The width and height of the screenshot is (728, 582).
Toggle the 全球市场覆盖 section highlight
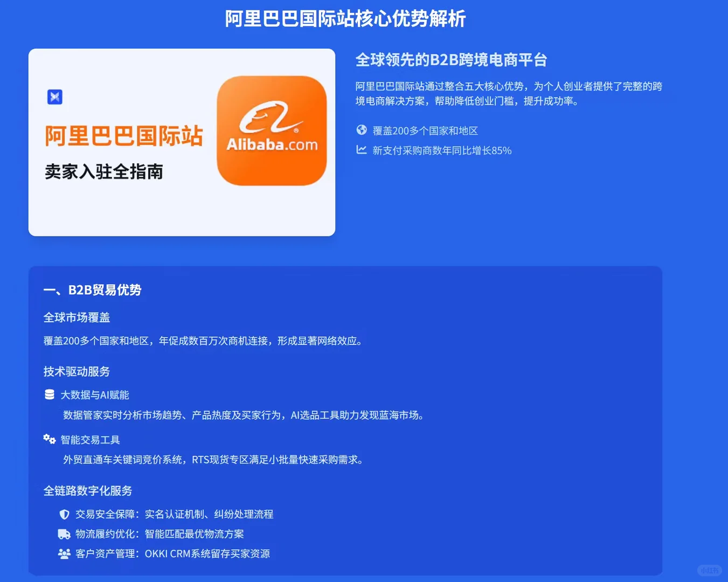[x=76, y=317]
